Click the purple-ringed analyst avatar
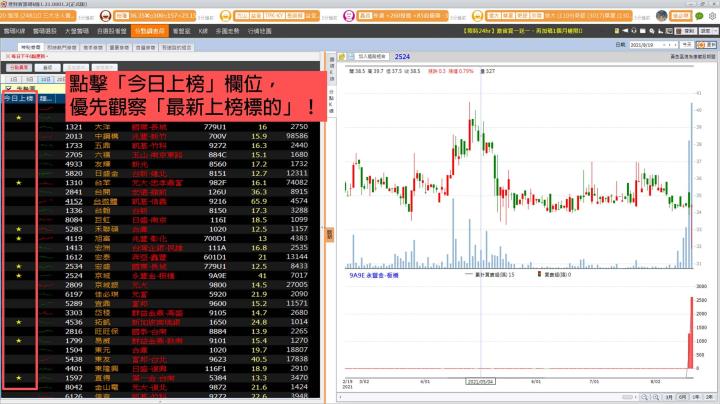Image resolution: width=720 pixels, height=404 pixels. coord(349,17)
